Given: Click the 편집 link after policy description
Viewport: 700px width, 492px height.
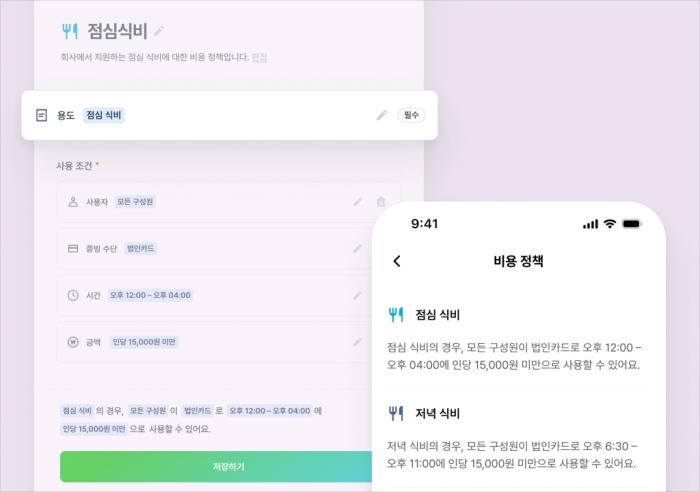Looking at the screenshot, I should 259,57.
